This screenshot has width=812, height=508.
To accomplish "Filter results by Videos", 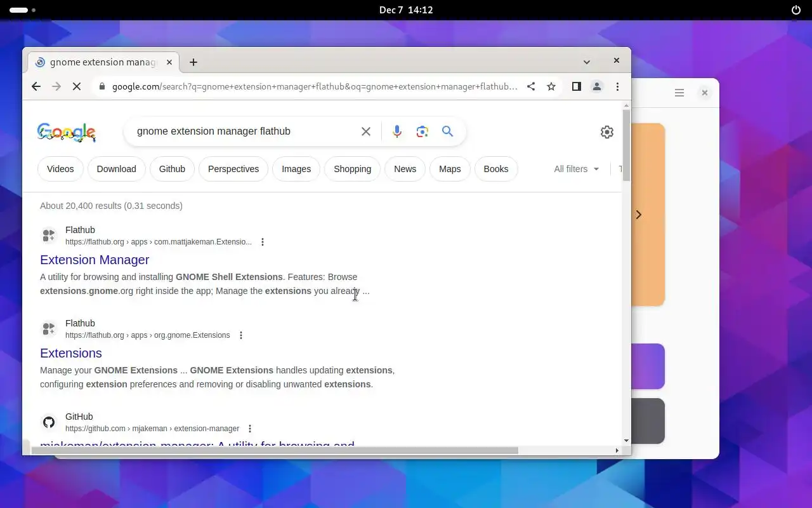I will tap(60, 169).
